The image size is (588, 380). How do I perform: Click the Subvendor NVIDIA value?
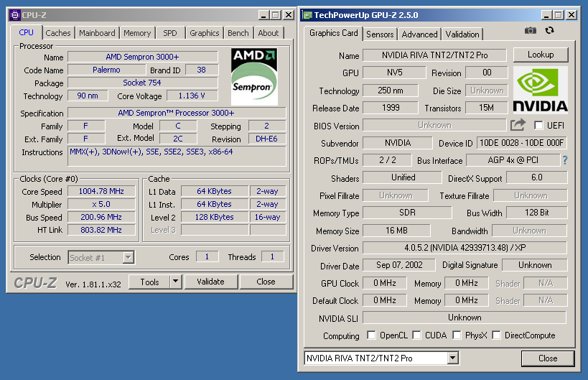point(398,143)
